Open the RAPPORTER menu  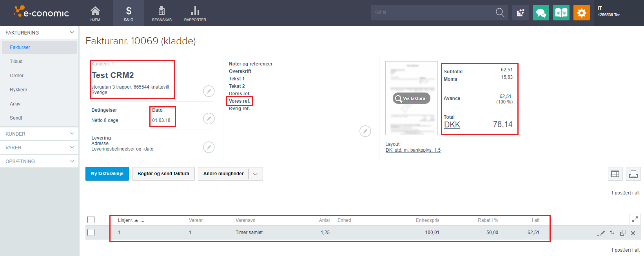(195, 13)
